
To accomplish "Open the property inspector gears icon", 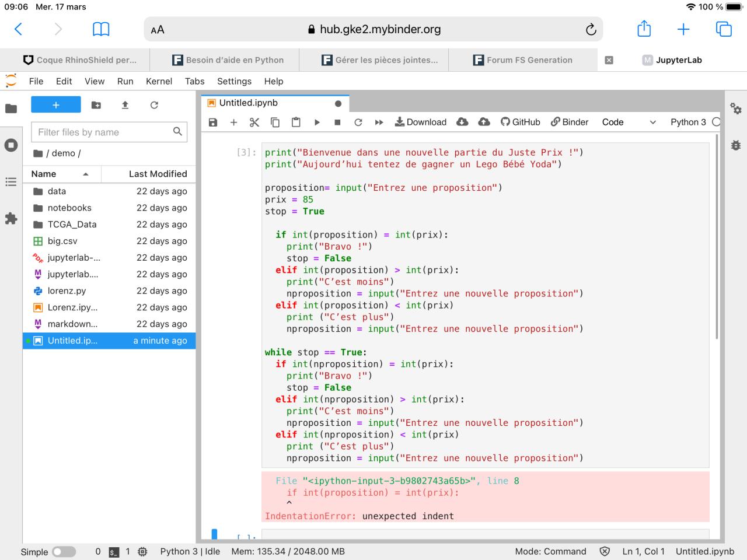I will 736,108.
